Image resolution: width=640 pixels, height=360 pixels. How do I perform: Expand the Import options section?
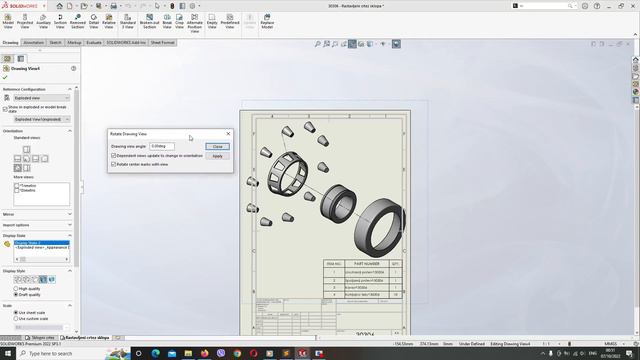coord(70,225)
